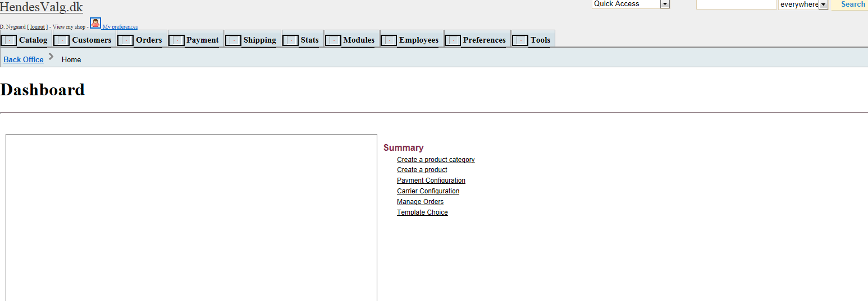Viewport: 868px width, 301px height.
Task: Click the Search button
Action: click(852, 4)
